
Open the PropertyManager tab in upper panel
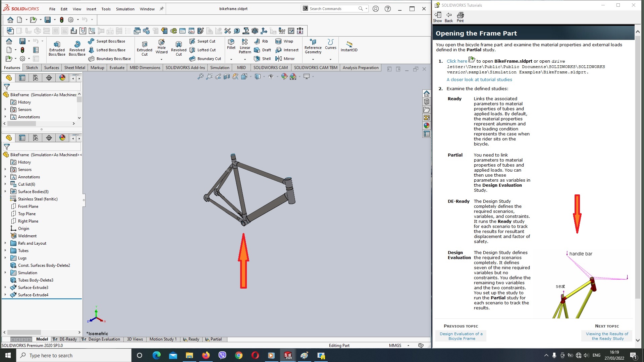point(22,78)
